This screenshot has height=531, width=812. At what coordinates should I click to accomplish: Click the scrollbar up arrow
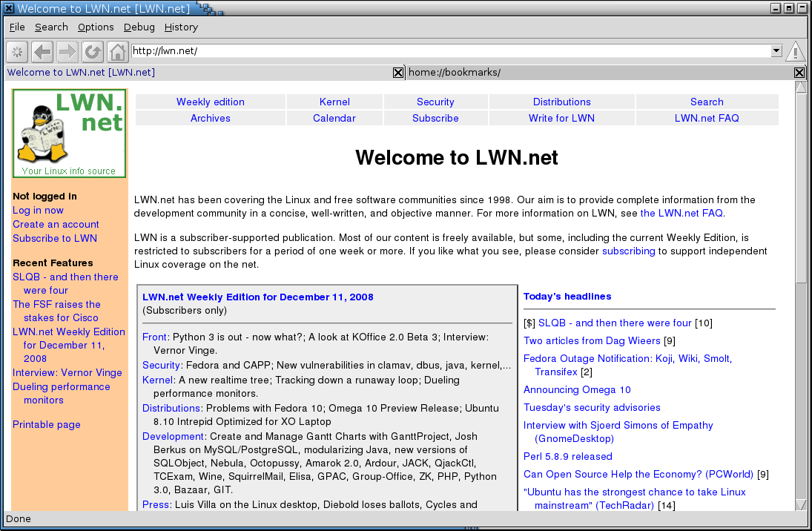(x=801, y=88)
